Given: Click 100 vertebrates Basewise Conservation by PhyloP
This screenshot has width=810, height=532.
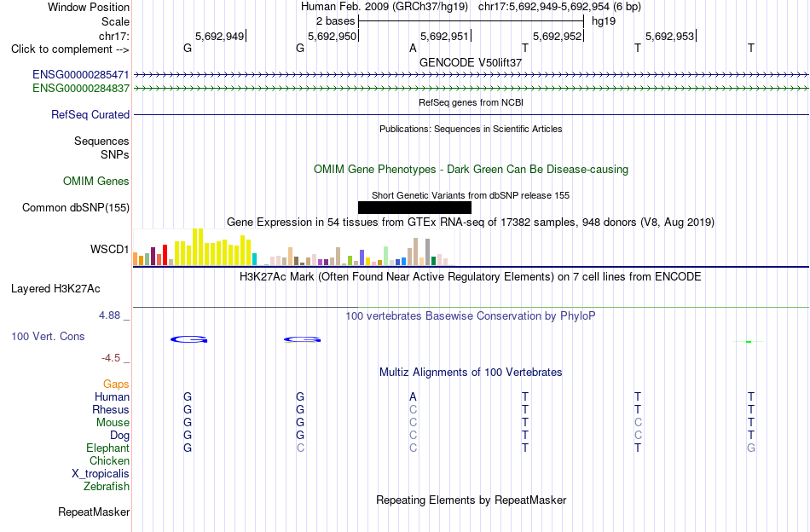Looking at the screenshot, I should pos(471,315).
